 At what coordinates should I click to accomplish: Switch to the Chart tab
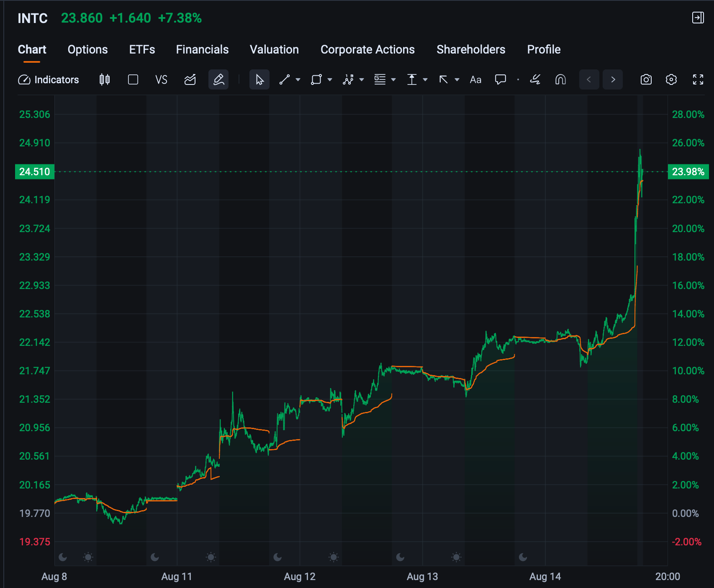click(32, 49)
